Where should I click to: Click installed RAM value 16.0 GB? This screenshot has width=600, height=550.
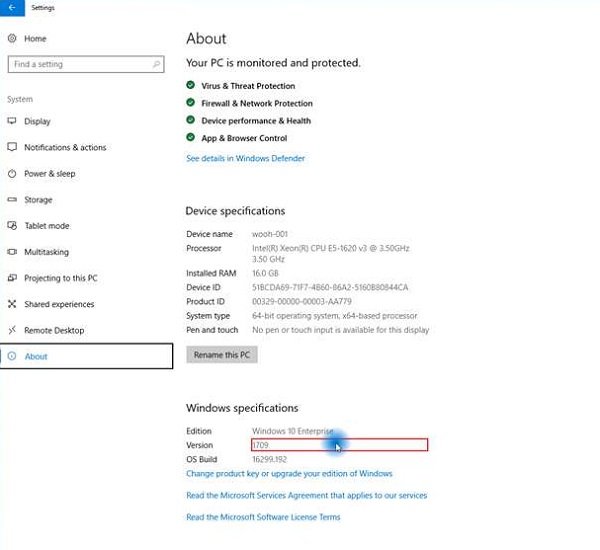click(x=265, y=273)
